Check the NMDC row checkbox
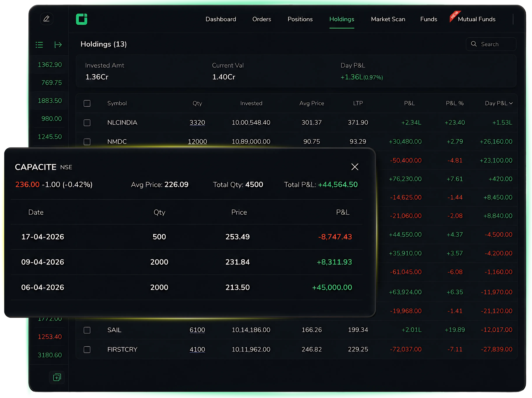 click(x=87, y=142)
